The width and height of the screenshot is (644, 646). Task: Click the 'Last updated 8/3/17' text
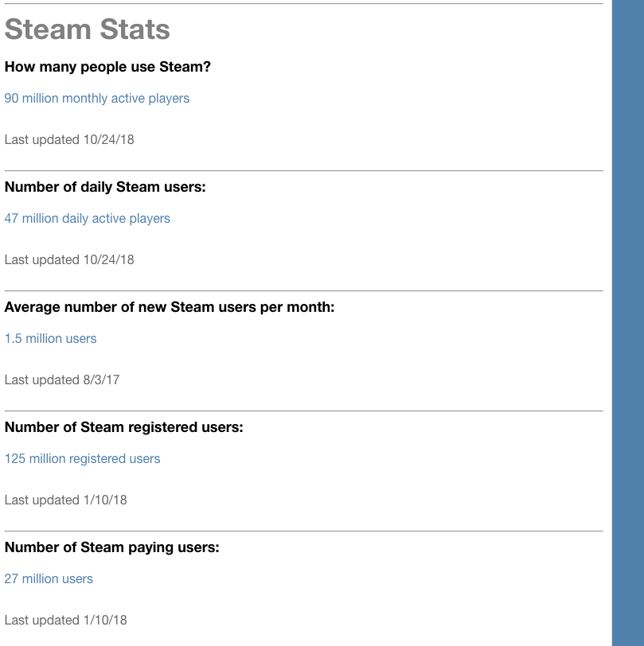click(62, 379)
